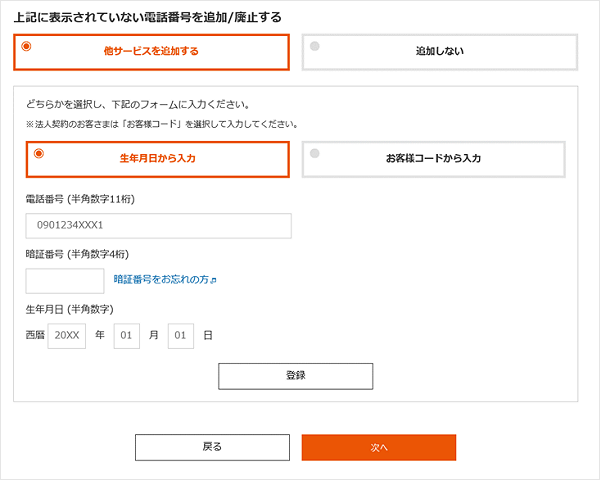The height and width of the screenshot is (480, 600).
Task: Click the 電話番号 (半角数字11桁) label
Action: [x=79, y=199]
